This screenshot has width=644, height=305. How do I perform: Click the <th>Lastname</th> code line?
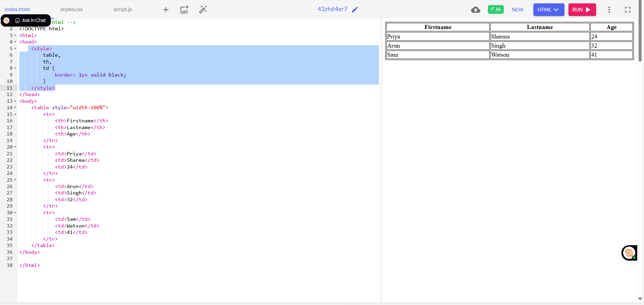(x=80, y=128)
